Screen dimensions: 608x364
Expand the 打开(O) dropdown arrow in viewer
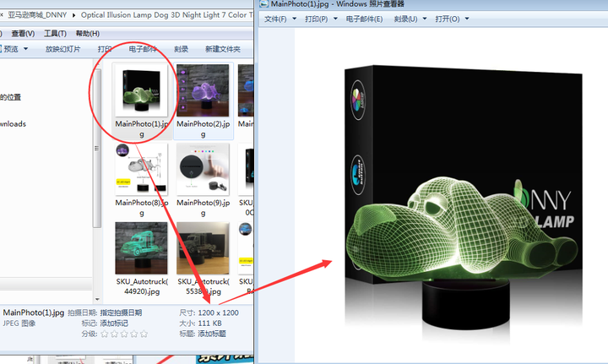point(467,19)
